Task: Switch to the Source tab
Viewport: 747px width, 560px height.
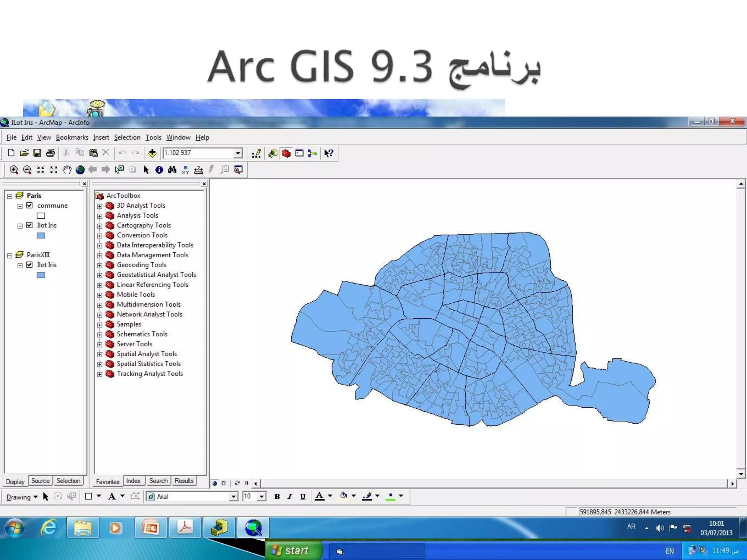Action: (40, 481)
